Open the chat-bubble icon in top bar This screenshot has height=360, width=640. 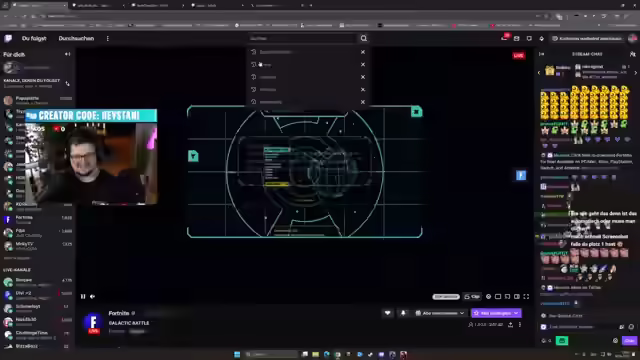[x=529, y=38]
